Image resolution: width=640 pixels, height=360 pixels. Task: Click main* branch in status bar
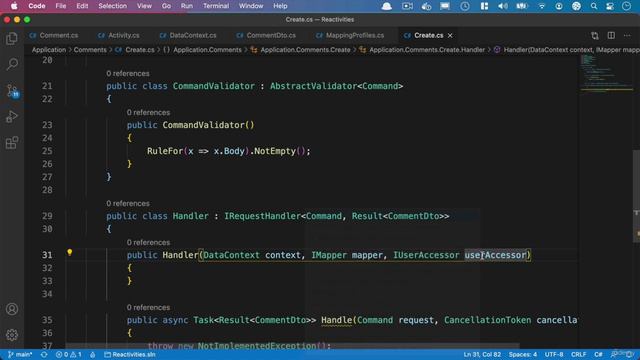coord(20,355)
